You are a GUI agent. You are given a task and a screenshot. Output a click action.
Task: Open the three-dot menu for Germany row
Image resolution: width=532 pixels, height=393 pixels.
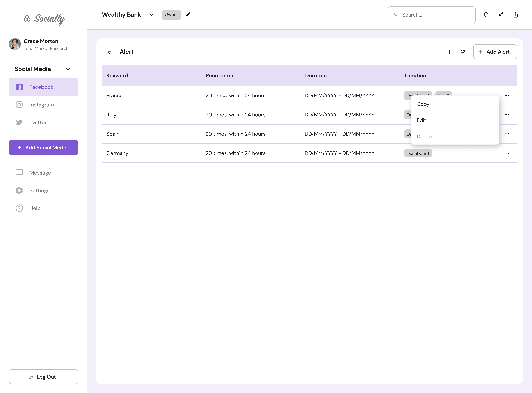tap(507, 153)
